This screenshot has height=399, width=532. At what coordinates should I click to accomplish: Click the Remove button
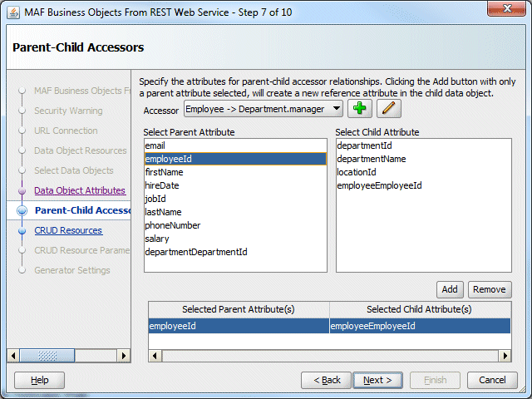(x=490, y=289)
